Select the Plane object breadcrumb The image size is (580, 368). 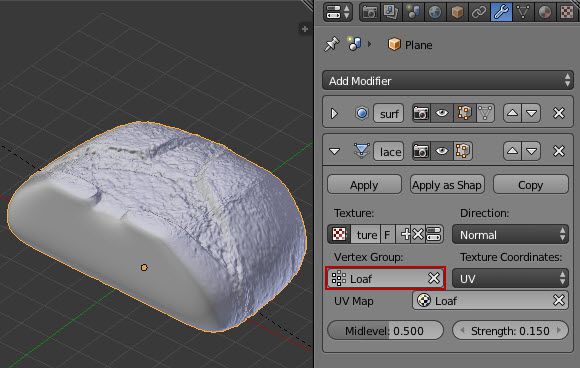410,45
